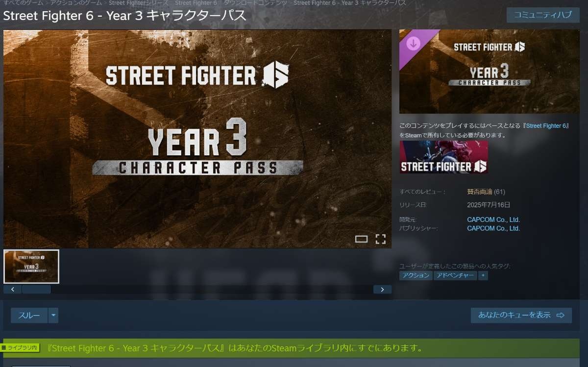Screen dimensions: 588x367
Task: Open developer link CAPCOM Co., Ltd.
Action: coord(493,220)
